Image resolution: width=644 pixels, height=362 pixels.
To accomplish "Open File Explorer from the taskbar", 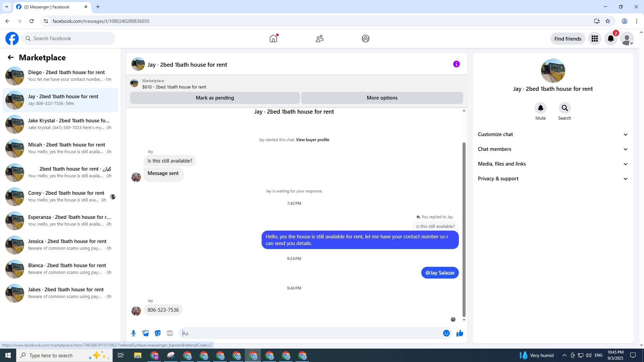I will pyautogui.click(x=138, y=355).
